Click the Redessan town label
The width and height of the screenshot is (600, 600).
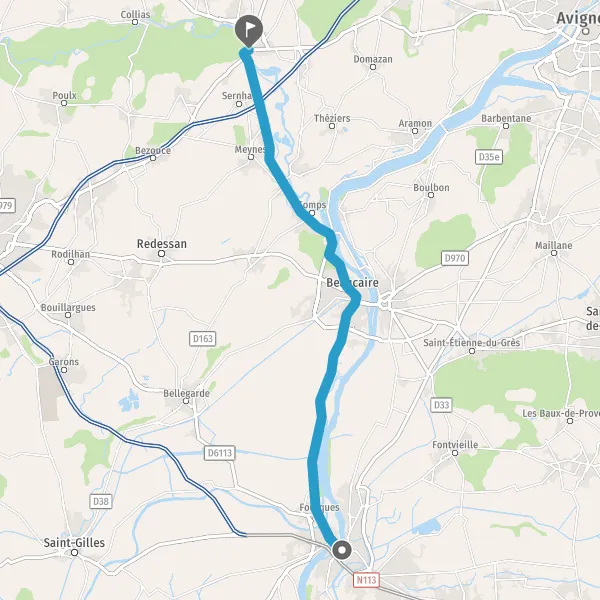pyautogui.click(x=162, y=244)
